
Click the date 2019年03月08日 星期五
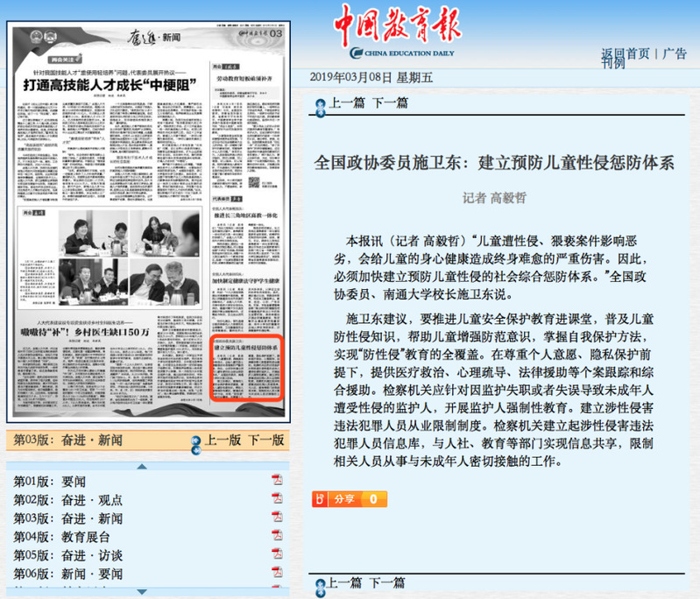tap(371, 77)
